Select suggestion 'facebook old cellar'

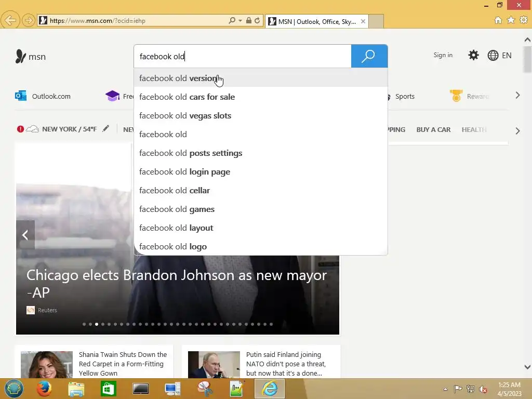(261, 190)
